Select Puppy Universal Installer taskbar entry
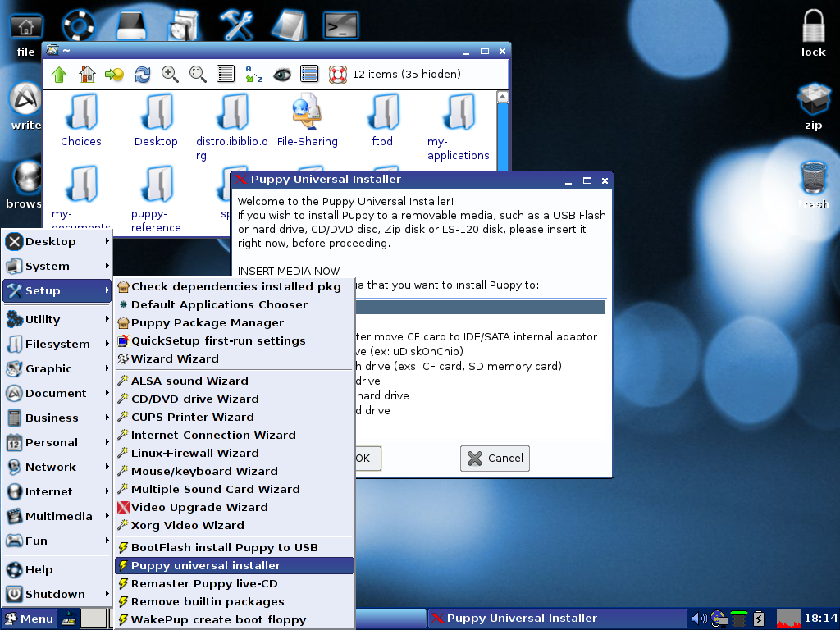Image resolution: width=840 pixels, height=630 pixels. tap(557, 619)
